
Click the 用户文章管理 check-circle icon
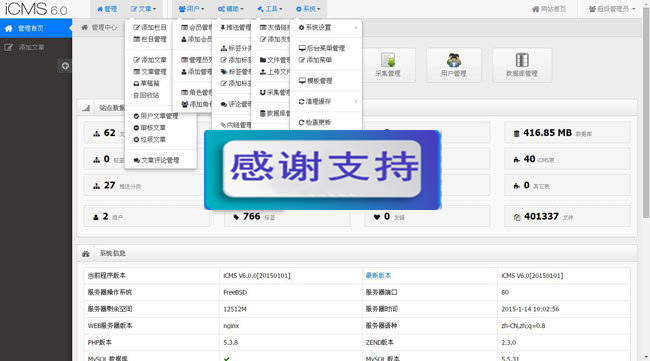pos(136,116)
